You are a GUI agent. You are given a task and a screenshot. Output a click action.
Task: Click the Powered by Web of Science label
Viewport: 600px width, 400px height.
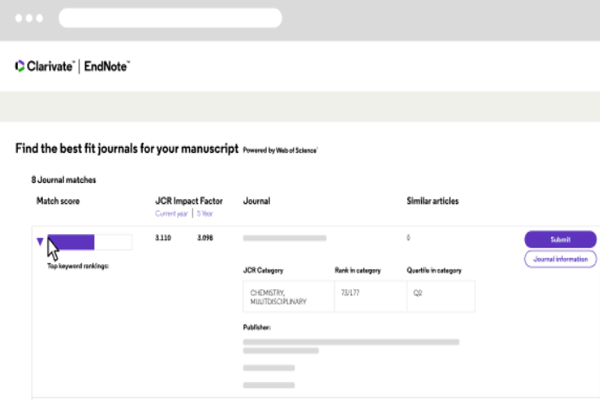280,149
